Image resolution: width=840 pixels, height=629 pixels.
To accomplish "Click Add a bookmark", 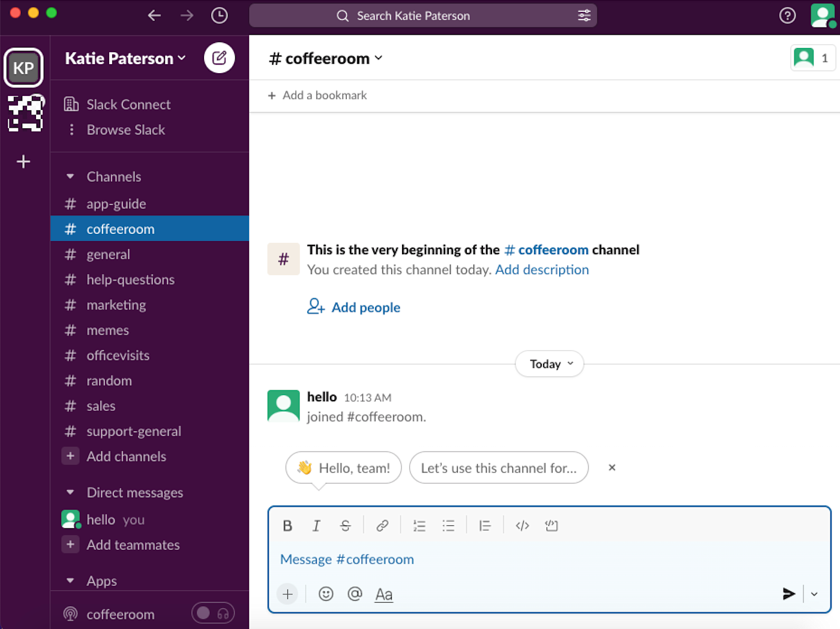I will tap(317, 95).
